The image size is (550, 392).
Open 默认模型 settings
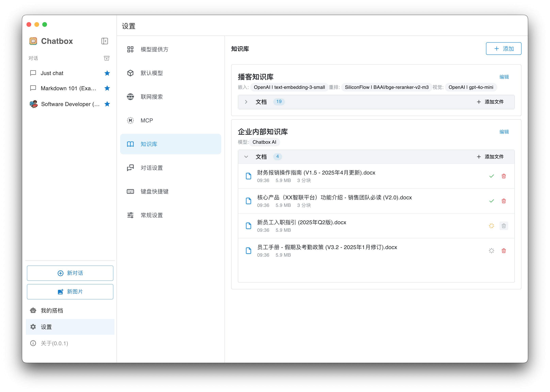[170, 73]
